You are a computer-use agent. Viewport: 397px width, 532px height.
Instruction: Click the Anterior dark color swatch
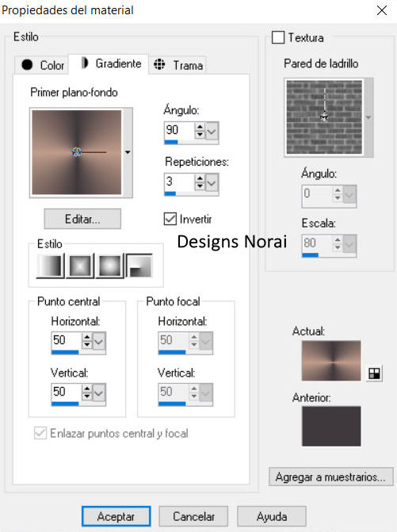point(331,426)
